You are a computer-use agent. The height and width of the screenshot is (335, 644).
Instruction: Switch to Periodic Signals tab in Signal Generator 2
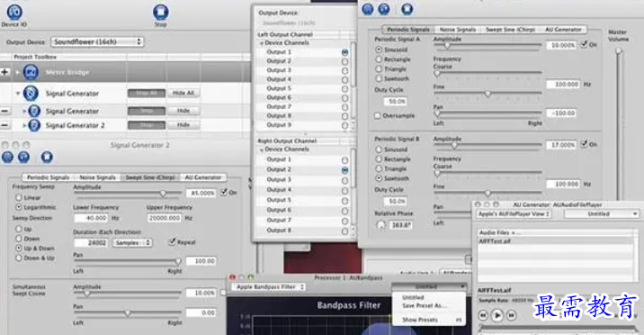(48, 177)
